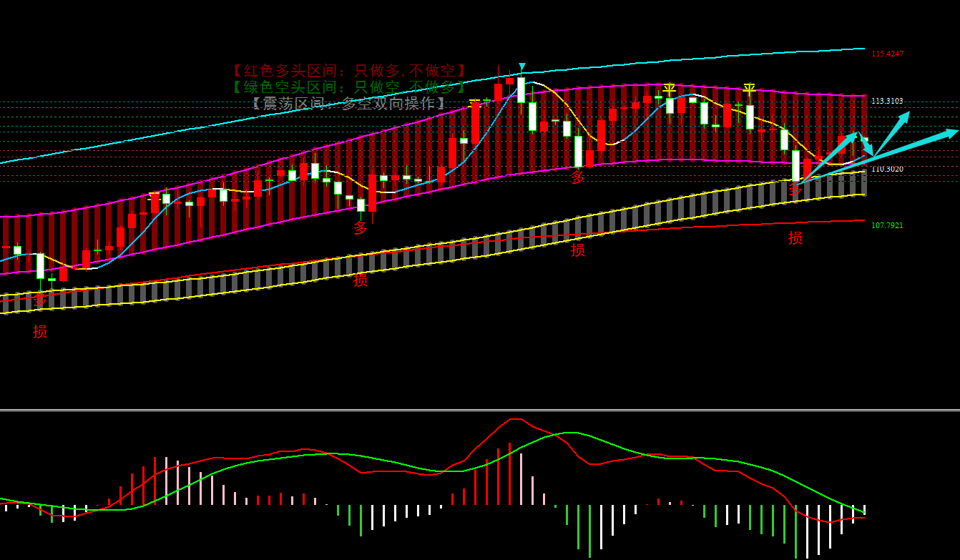Select the green 107.7921 price label

click(887, 225)
